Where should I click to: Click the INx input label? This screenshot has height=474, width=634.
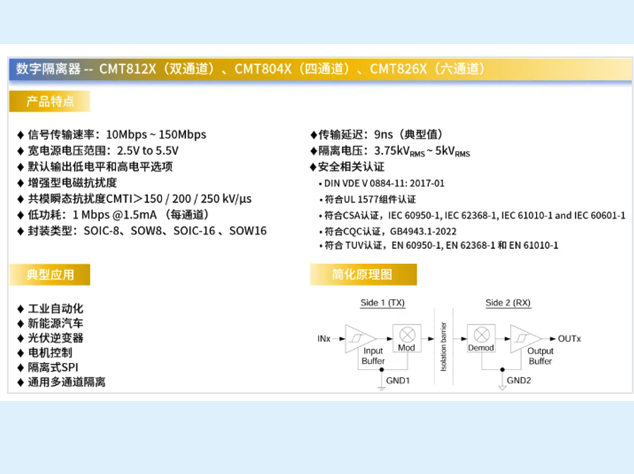[x=323, y=338]
